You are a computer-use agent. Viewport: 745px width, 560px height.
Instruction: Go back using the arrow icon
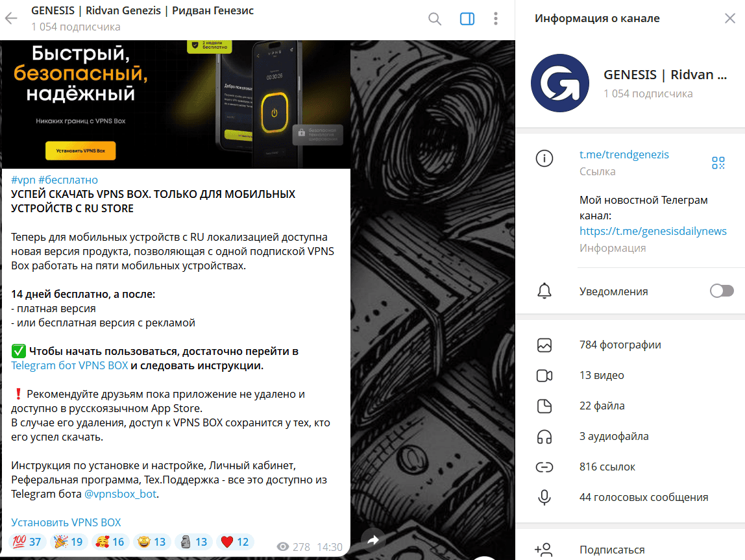11,19
